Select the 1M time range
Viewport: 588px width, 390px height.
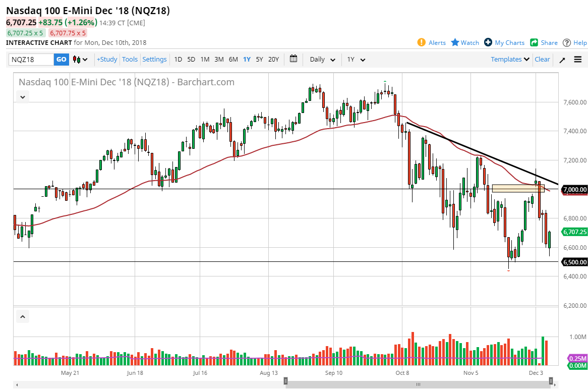[x=205, y=59]
